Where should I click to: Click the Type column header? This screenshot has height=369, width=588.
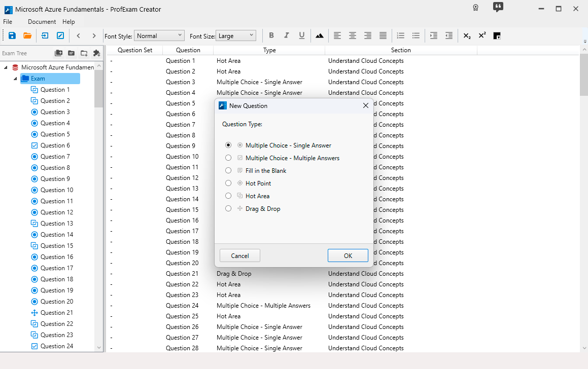(x=269, y=50)
